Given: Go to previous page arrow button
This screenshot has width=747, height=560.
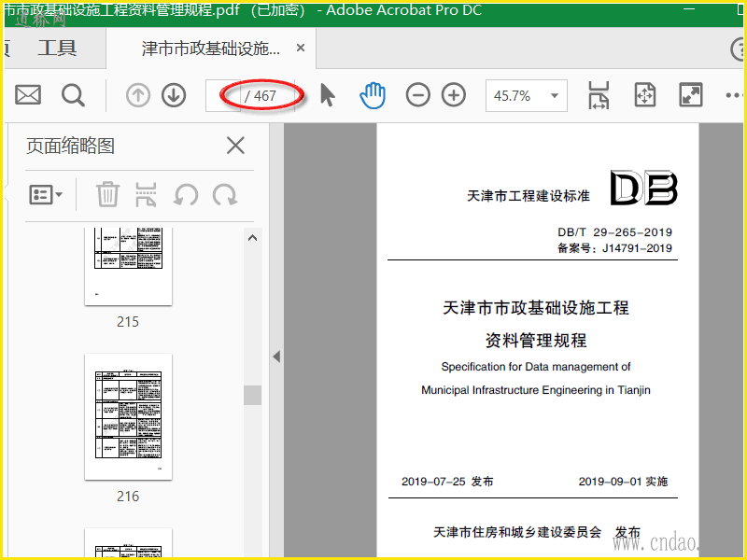Looking at the screenshot, I should (138, 95).
